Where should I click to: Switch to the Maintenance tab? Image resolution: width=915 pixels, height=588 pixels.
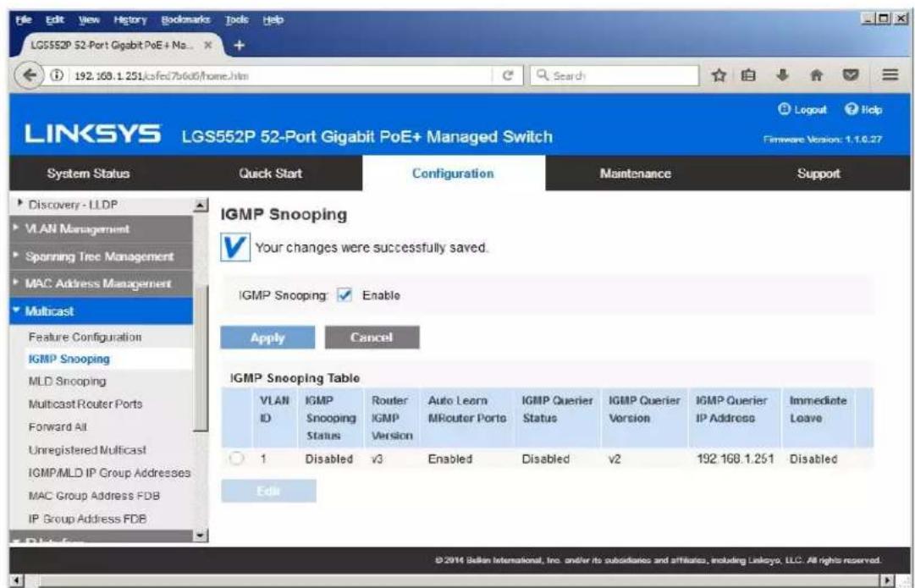click(636, 173)
